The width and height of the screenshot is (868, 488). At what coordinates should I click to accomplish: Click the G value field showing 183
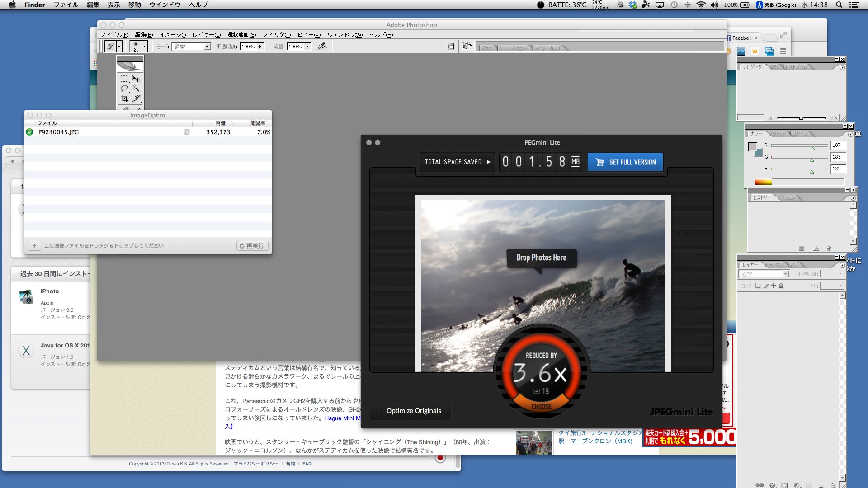(x=838, y=157)
